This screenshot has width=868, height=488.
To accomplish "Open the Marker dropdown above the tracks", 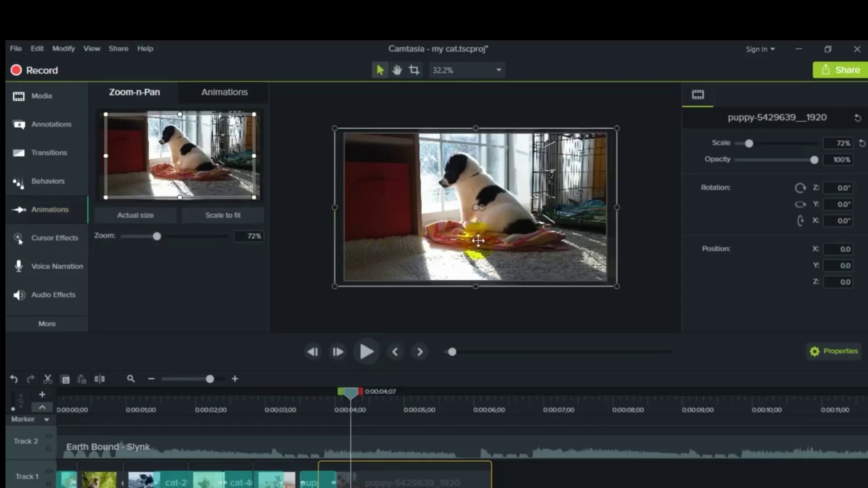I will point(46,419).
